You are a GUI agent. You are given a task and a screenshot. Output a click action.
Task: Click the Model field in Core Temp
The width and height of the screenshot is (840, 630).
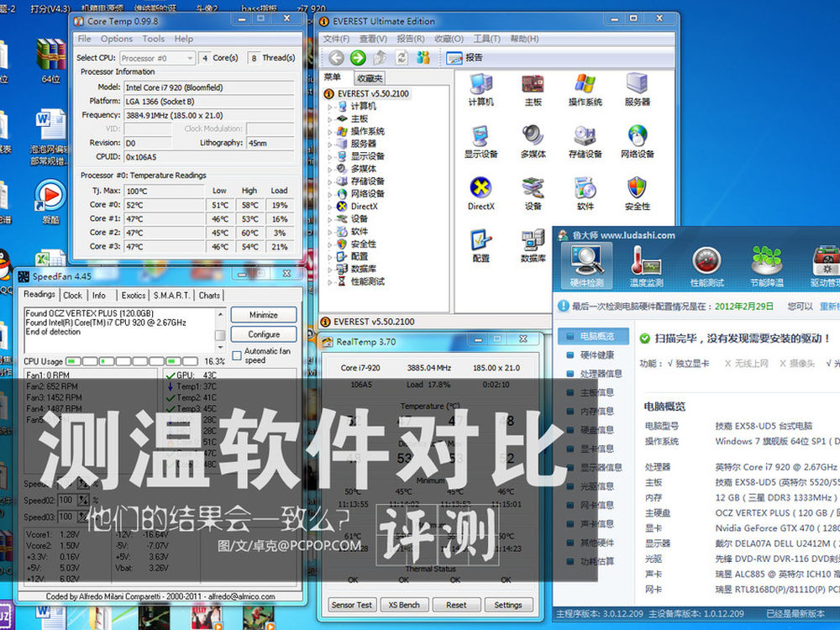click(x=209, y=87)
